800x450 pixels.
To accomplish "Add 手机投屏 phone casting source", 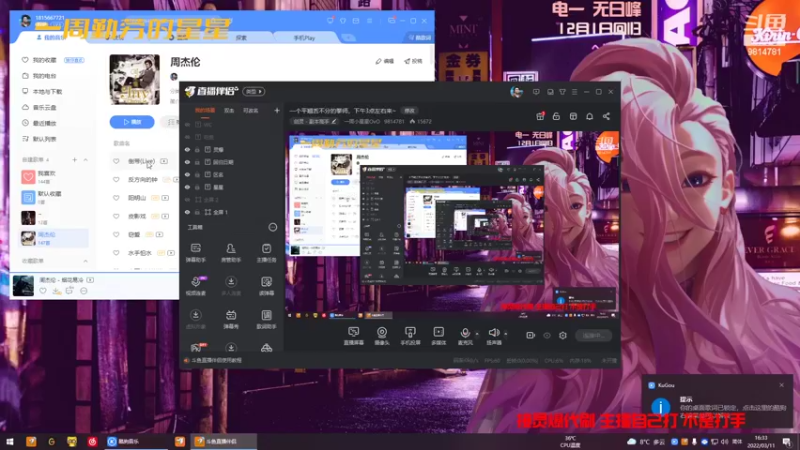I will (x=410, y=336).
